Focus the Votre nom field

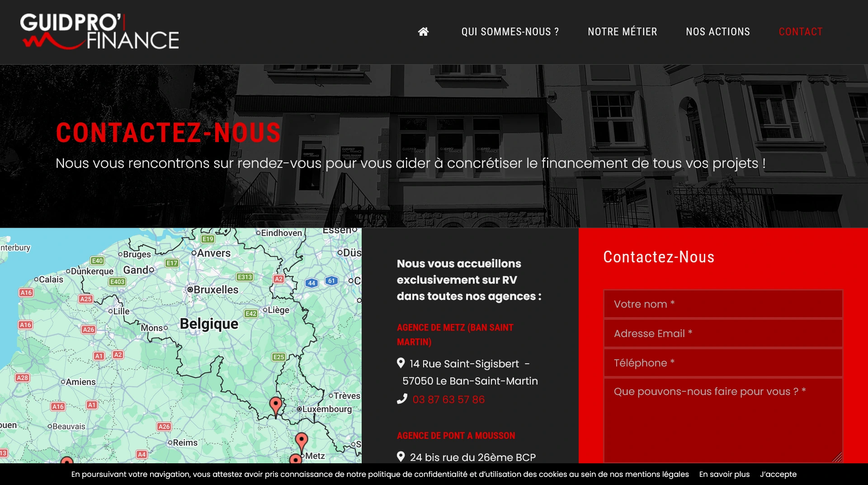click(x=722, y=304)
